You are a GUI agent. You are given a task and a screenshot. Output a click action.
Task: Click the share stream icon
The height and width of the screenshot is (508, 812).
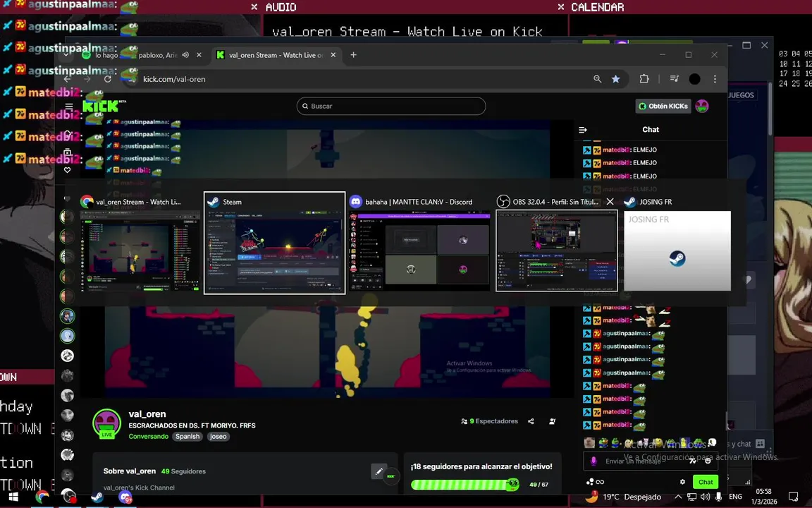click(x=531, y=421)
